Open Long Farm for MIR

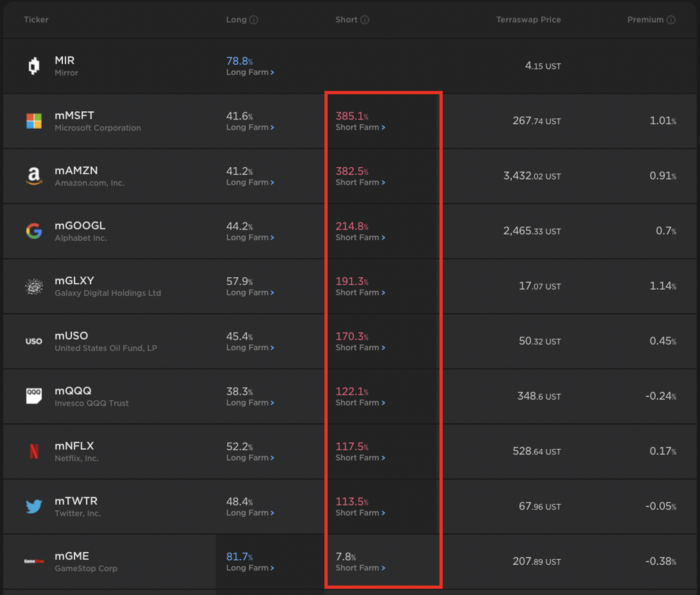pos(250,72)
